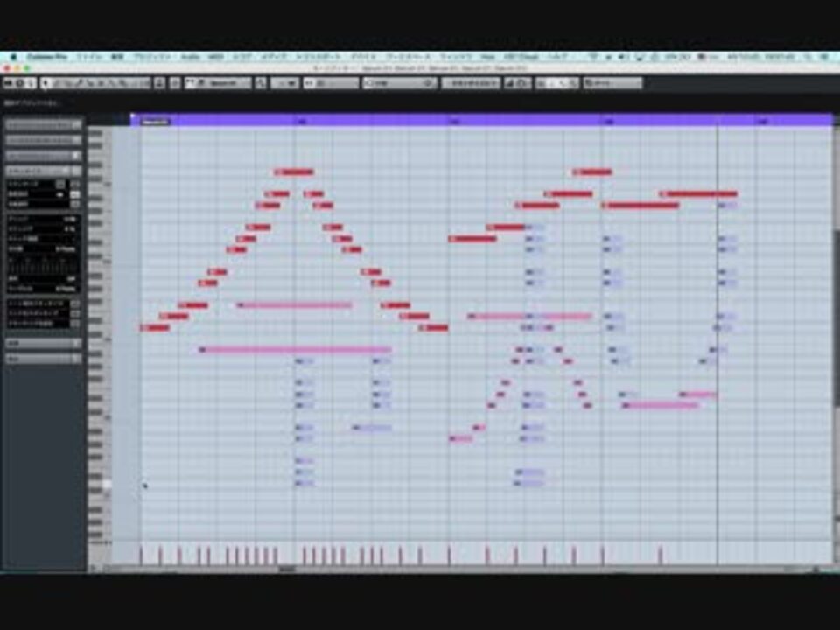840x630 pixels.
Task: Click the first velocity bar in controller lane
Action: click(142, 555)
